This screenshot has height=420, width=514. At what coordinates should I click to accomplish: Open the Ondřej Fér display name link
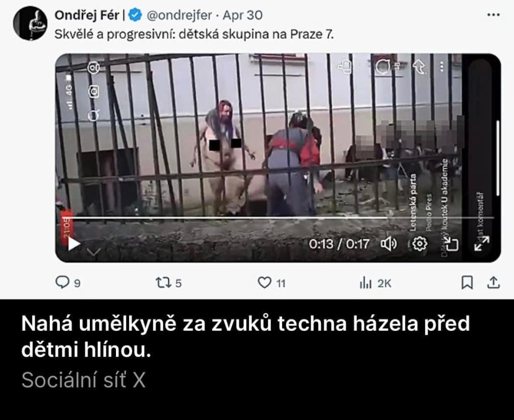[86, 15]
